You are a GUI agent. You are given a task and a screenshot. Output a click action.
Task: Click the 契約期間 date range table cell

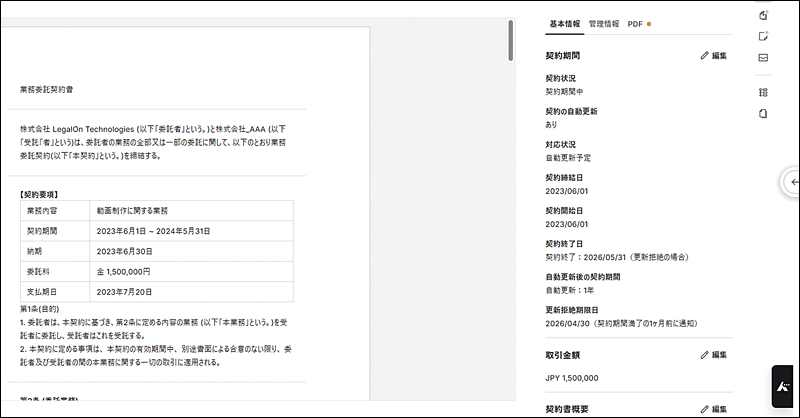pyautogui.click(x=153, y=231)
